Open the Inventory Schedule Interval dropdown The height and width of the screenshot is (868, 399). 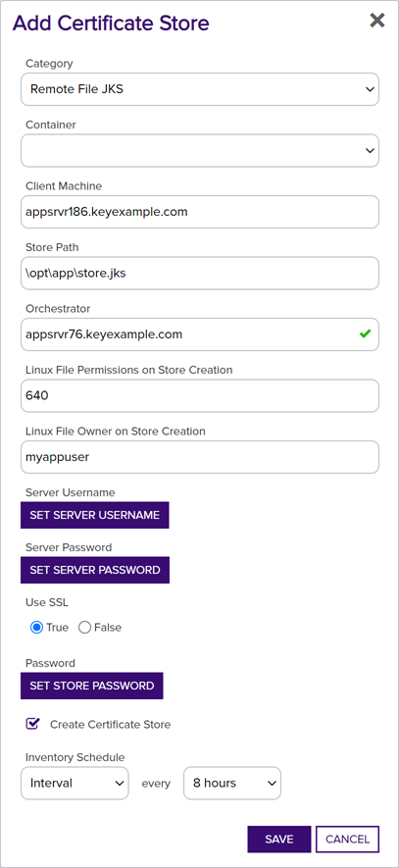(75, 783)
